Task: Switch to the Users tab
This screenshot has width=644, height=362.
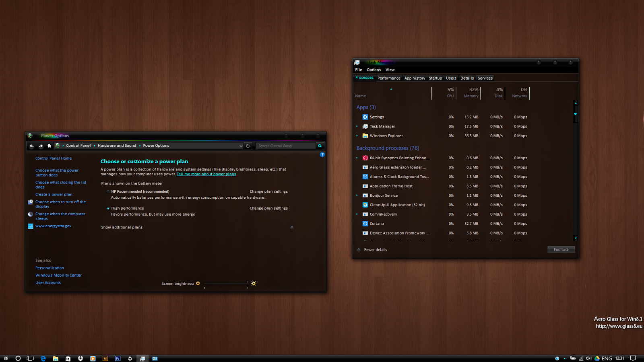Action: (451, 78)
